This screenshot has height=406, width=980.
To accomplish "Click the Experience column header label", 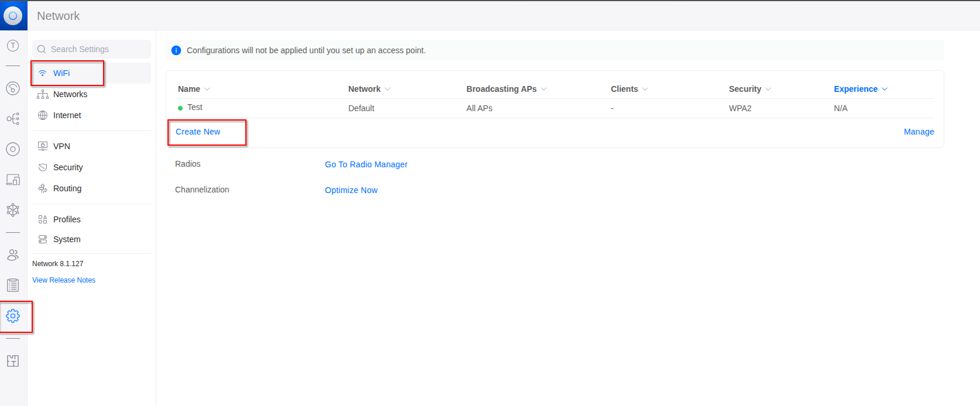I will pyautogui.click(x=856, y=89).
